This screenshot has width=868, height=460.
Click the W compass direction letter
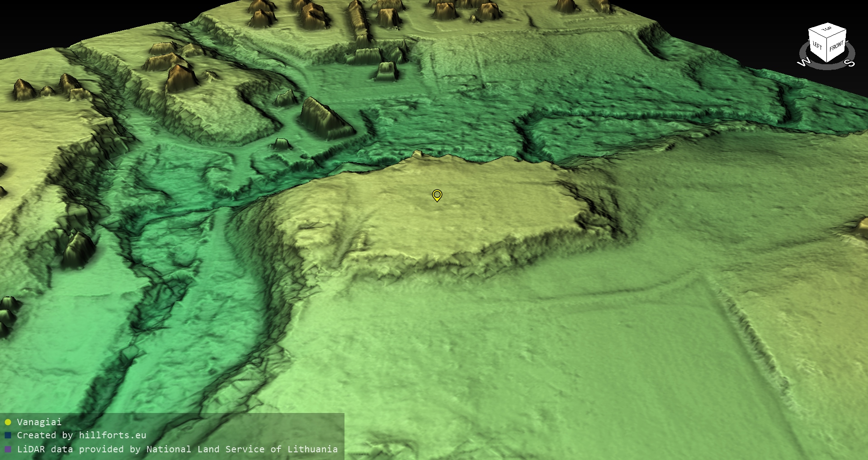coord(803,62)
